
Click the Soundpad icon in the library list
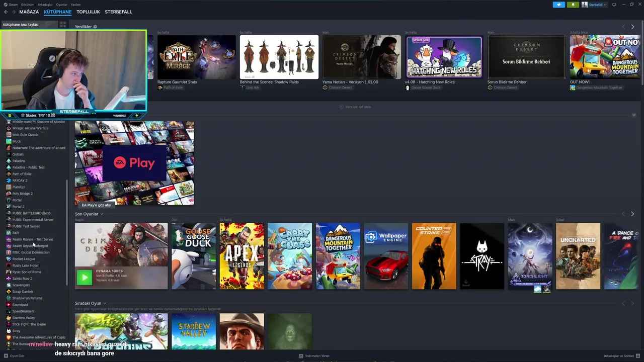point(9,305)
